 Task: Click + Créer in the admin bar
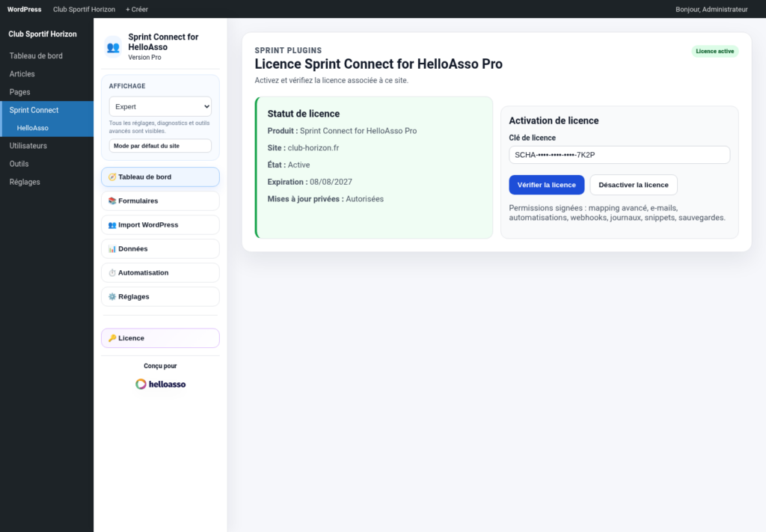point(137,9)
